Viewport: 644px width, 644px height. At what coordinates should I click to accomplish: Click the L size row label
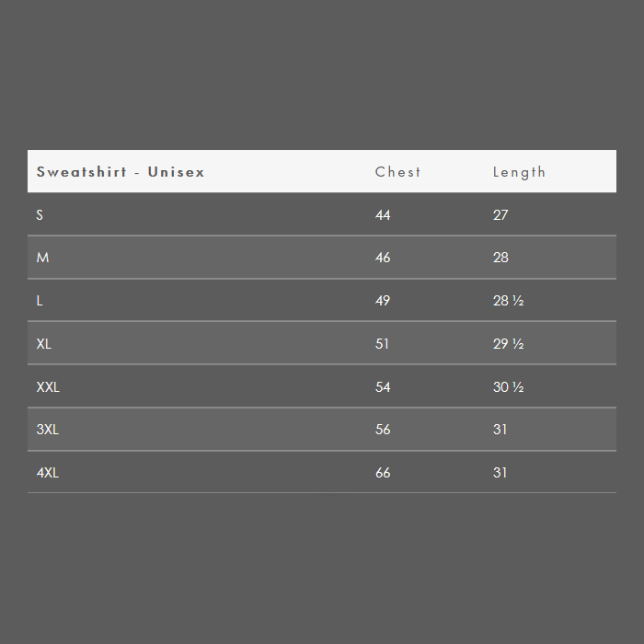coord(40,301)
